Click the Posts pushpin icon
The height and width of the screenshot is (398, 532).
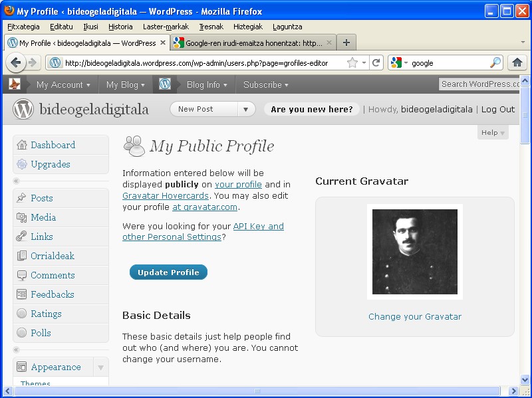pyautogui.click(x=21, y=197)
